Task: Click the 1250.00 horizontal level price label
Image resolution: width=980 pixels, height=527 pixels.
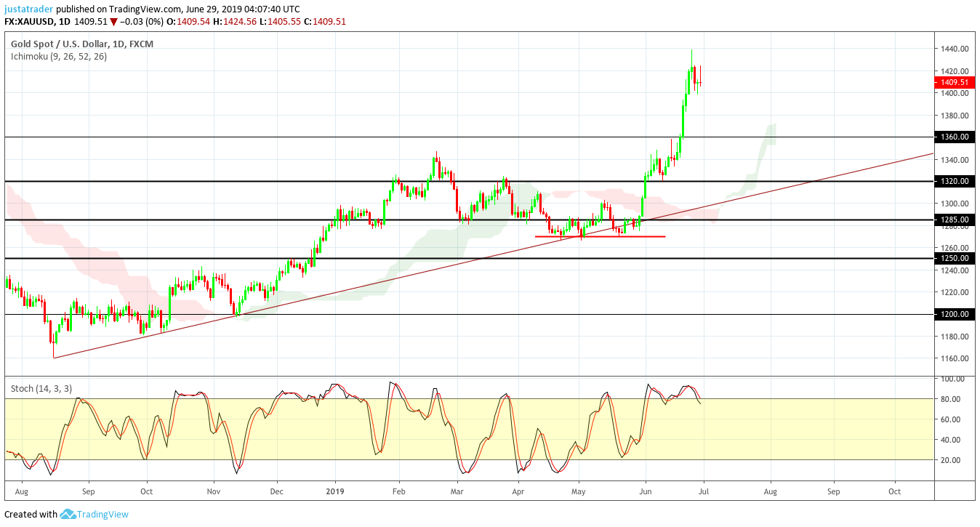Action: coord(955,258)
